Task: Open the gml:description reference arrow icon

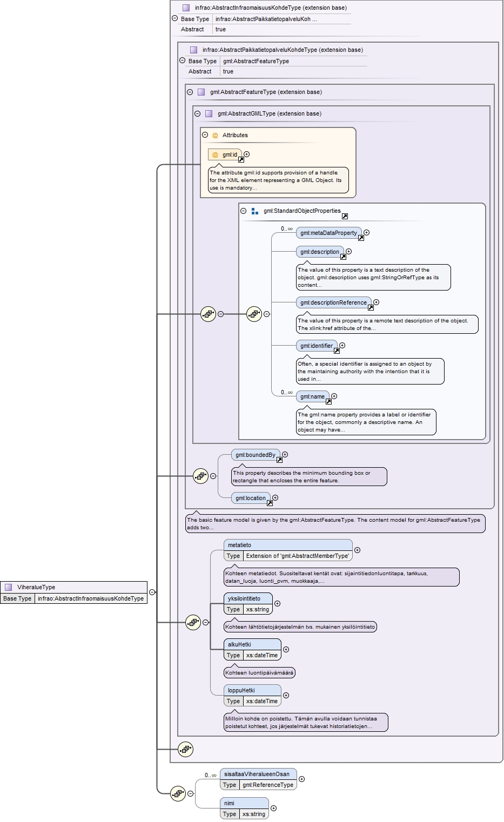Action: coord(343,257)
